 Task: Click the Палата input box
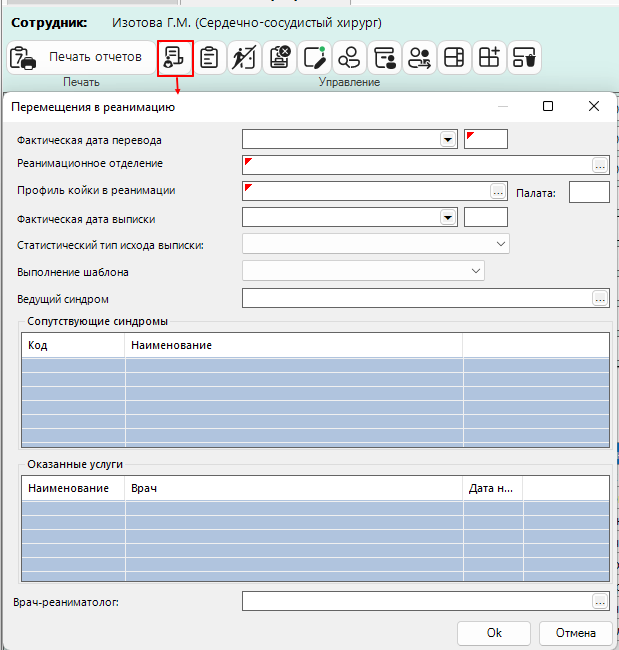[x=589, y=192]
